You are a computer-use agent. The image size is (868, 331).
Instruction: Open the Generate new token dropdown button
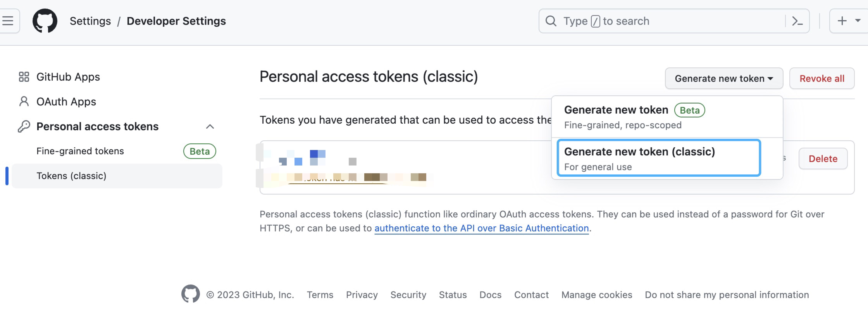[724, 78]
